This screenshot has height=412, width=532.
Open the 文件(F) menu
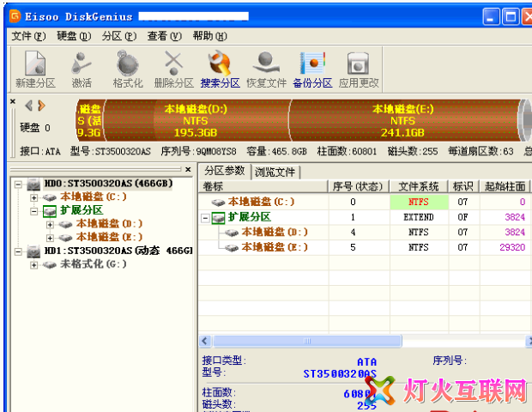(x=28, y=36)
